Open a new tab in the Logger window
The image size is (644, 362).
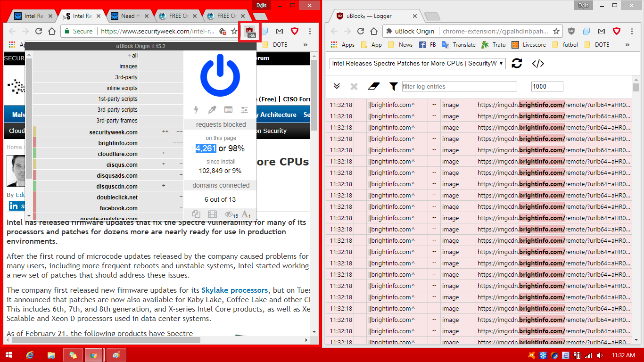(x=432, y=16)
